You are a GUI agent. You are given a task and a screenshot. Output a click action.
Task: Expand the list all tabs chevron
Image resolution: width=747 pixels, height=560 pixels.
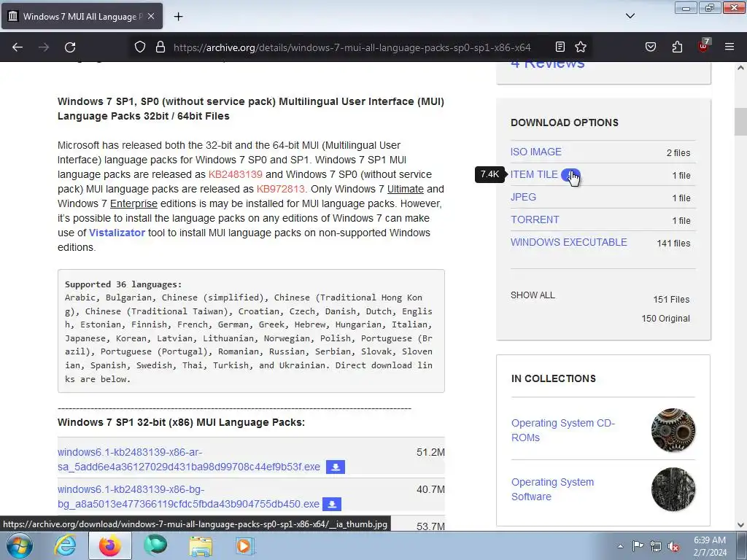coord(630,16)
